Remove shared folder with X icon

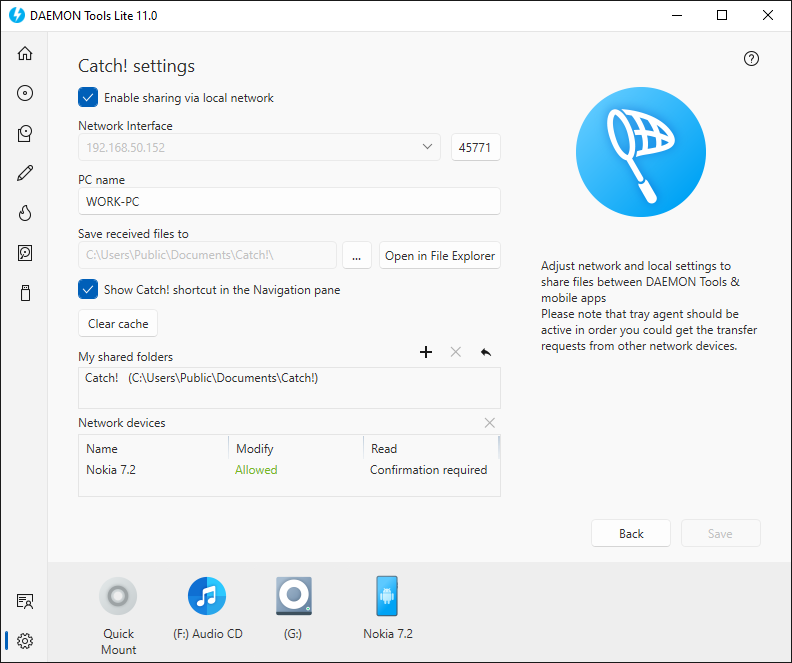(456, 352)
